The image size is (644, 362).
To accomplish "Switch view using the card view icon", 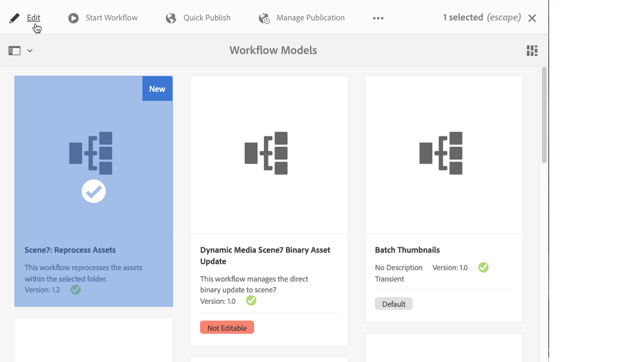I will [x=532, y=50].
